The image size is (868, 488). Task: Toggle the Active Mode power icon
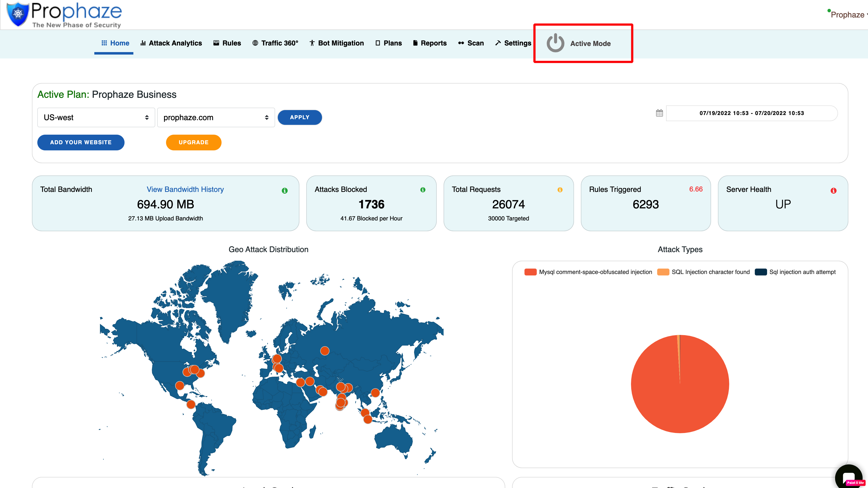[x=555, y=43]
